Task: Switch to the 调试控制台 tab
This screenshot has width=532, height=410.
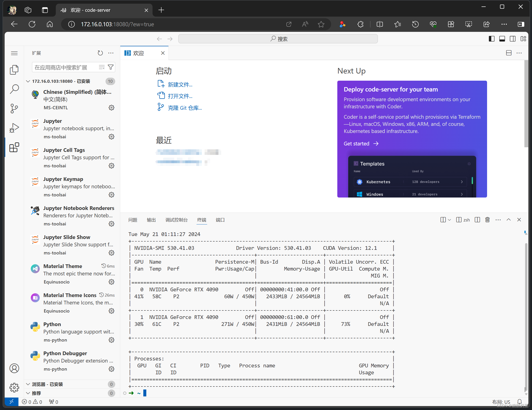Action: (176, 220)
